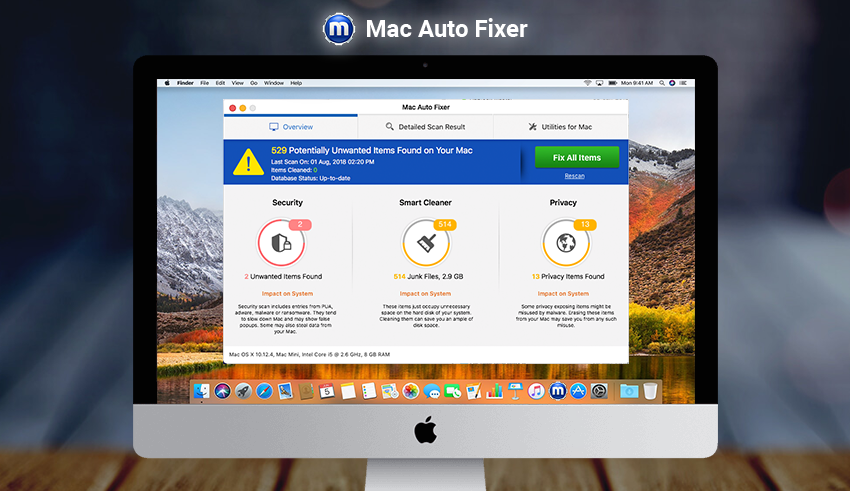Open System Preferences gear in dock
The height and width of the screenshot is (491, 850).
[599, 391]
